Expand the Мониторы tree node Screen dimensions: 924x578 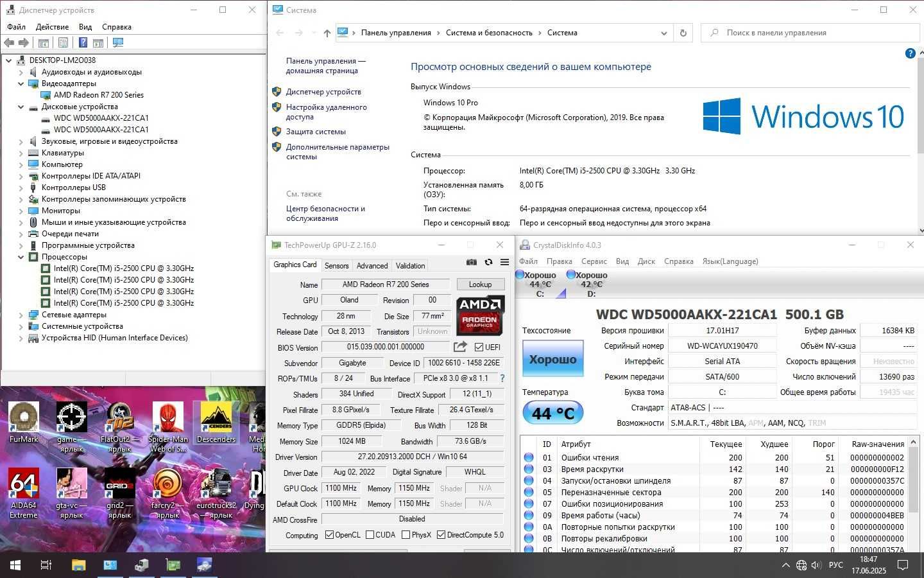pyautogui.click(x=21, y=211)
